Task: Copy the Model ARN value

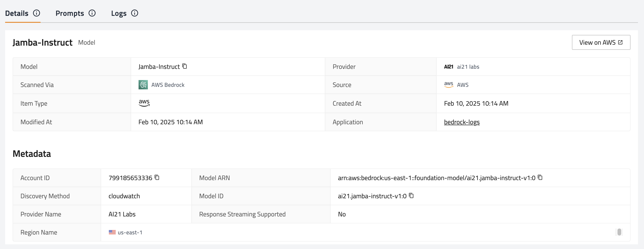Action: (x=540, y=177)
